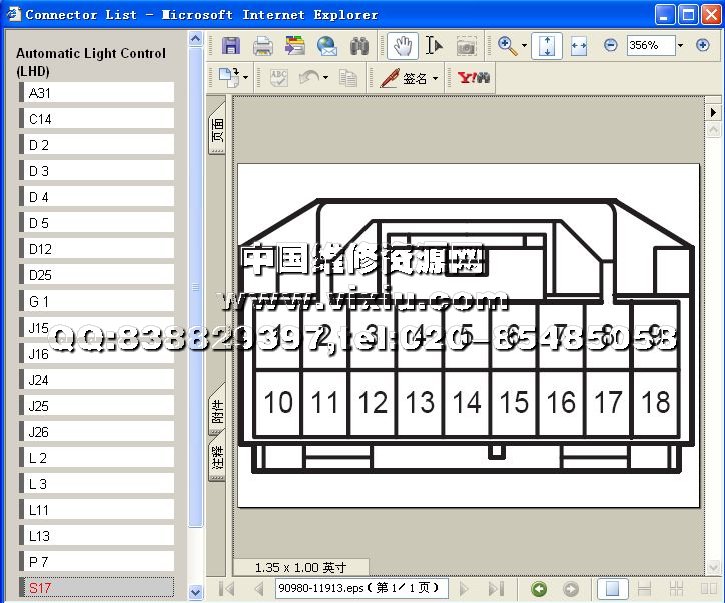
Task: Select Single Page layout button
Action: coord(612,589)
